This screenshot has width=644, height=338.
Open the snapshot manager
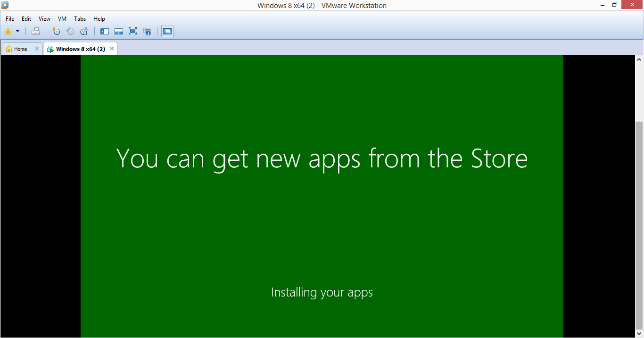[x=84, y=31]
